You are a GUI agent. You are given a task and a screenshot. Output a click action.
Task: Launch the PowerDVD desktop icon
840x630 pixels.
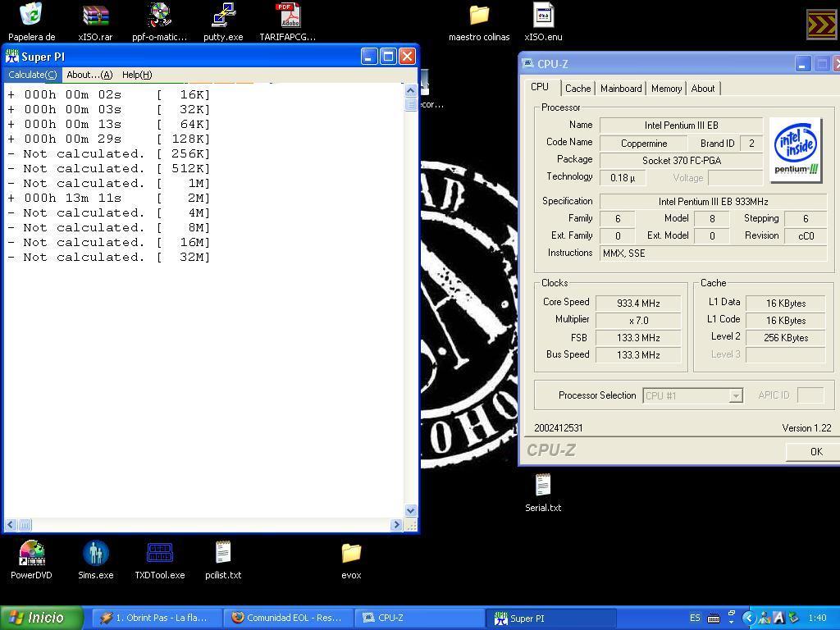click(x=31, y=554)
